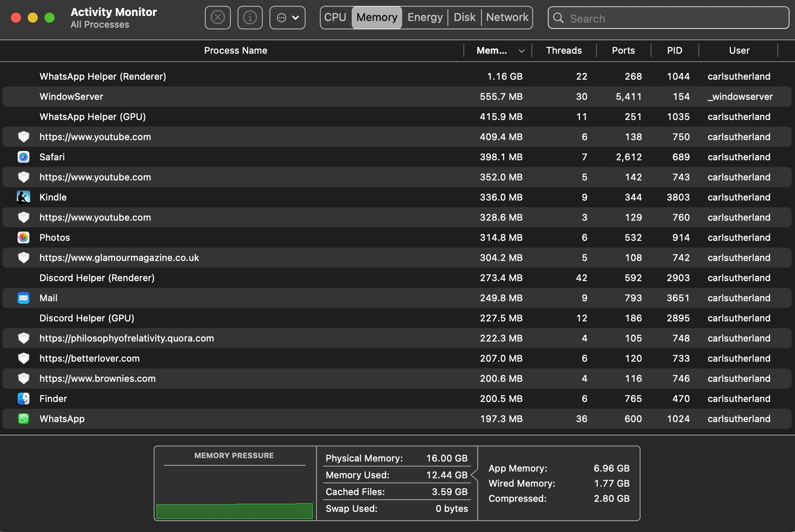Image resolution: width=795 pixels, height=532 pixels.
Task: Select the Finder process name
Action: 53,399
